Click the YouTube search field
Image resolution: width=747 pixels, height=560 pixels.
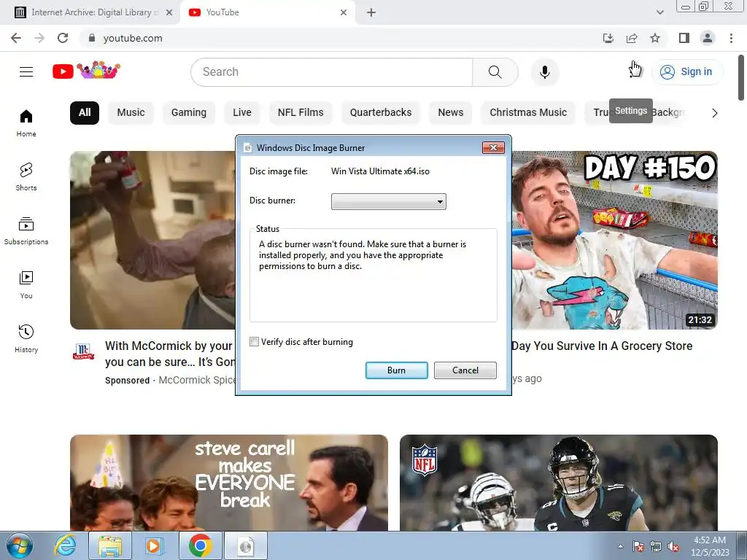[x=332, y=72]
